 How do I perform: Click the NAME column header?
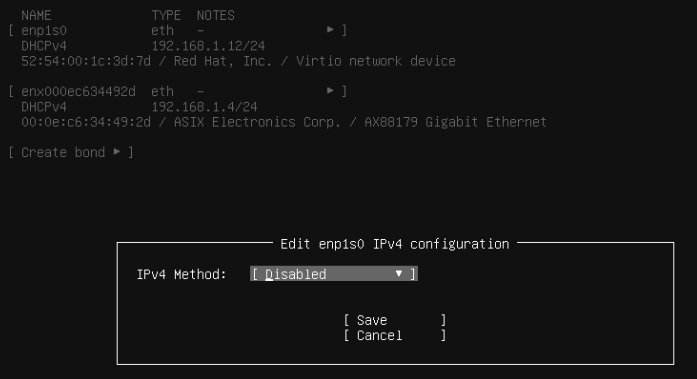point(36,16)
